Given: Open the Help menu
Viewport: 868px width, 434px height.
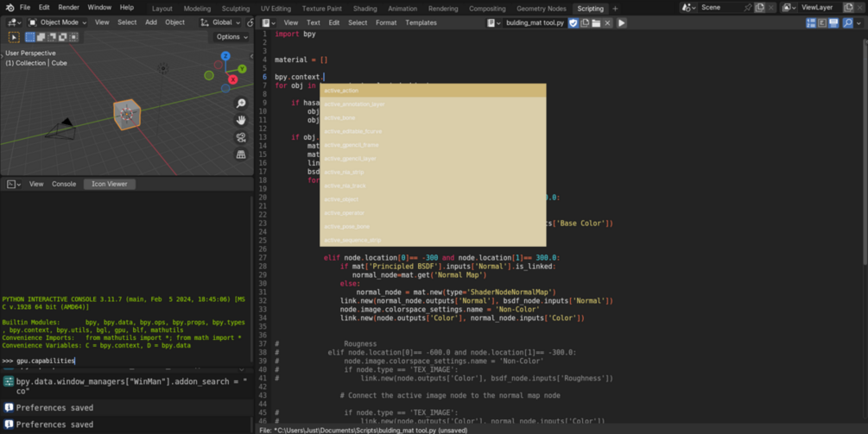Looking at the screenshot, I should tap(127, 8).
